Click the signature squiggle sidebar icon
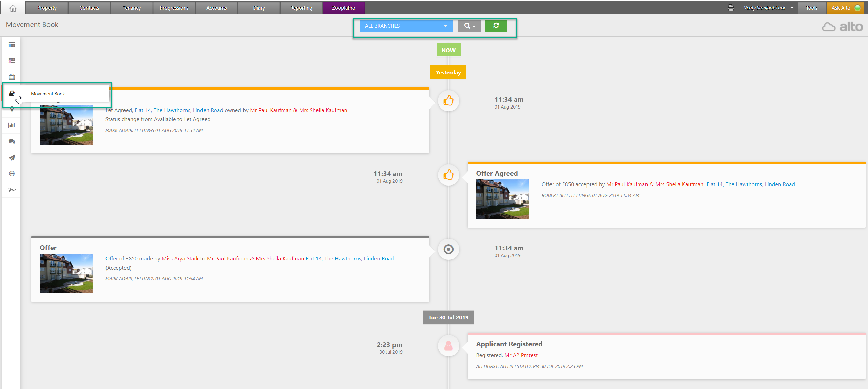 pyautogui.click(x=12, y=190)
